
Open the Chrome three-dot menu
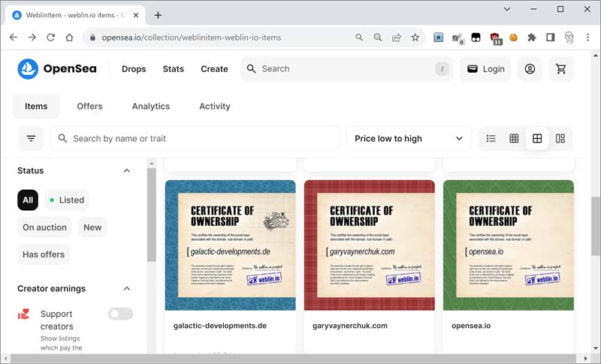[587, 37]
